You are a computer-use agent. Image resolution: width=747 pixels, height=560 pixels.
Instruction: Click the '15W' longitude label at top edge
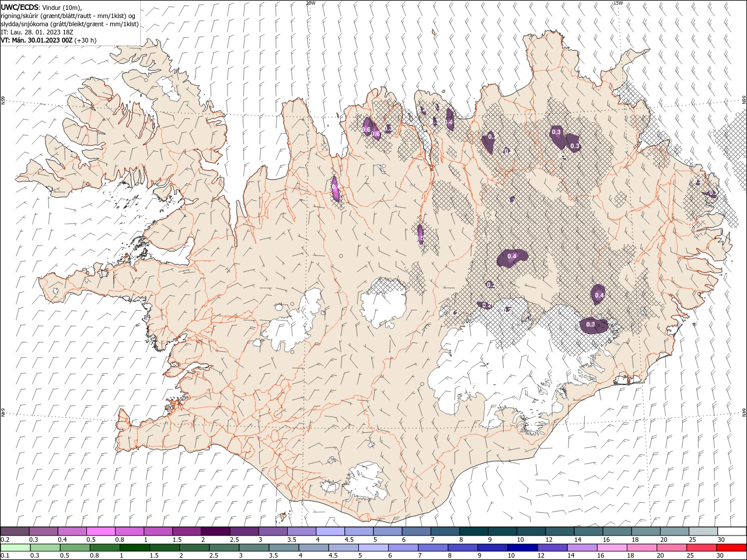[618, 3]
